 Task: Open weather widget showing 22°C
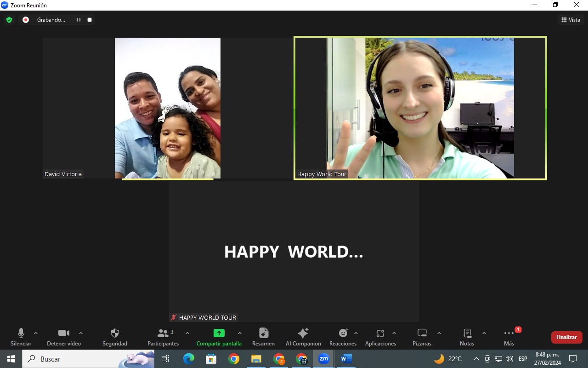(x=448, y=359)
